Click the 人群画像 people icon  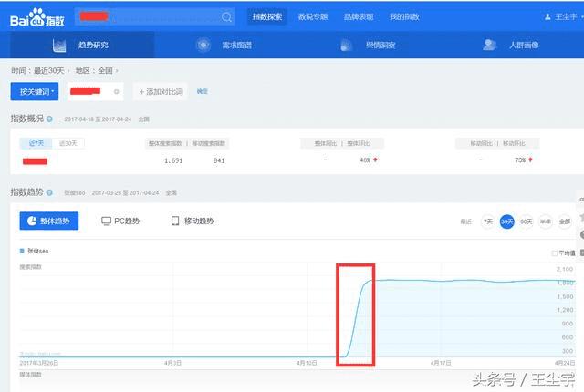(x=489, y=45)
